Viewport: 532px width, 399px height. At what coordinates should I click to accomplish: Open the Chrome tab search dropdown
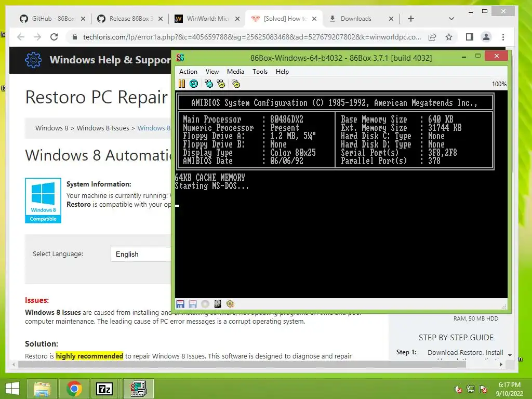451,19
